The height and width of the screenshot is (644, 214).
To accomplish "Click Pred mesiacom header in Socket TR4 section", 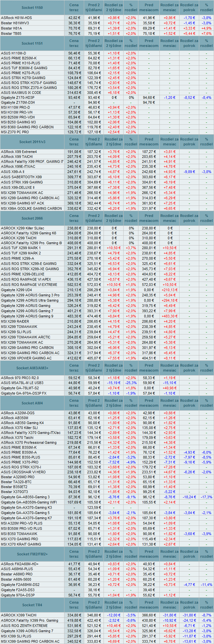I will click(149, 605).
